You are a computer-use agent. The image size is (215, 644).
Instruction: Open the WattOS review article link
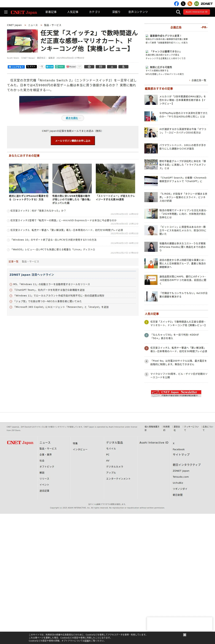[53, 249]
